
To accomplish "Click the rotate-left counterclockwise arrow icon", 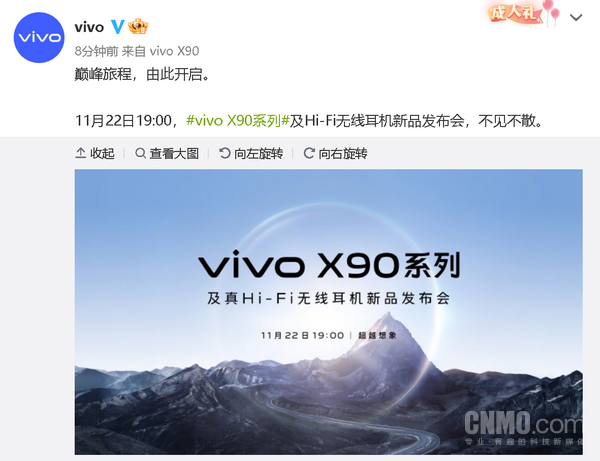I will (x=225, y=153).
